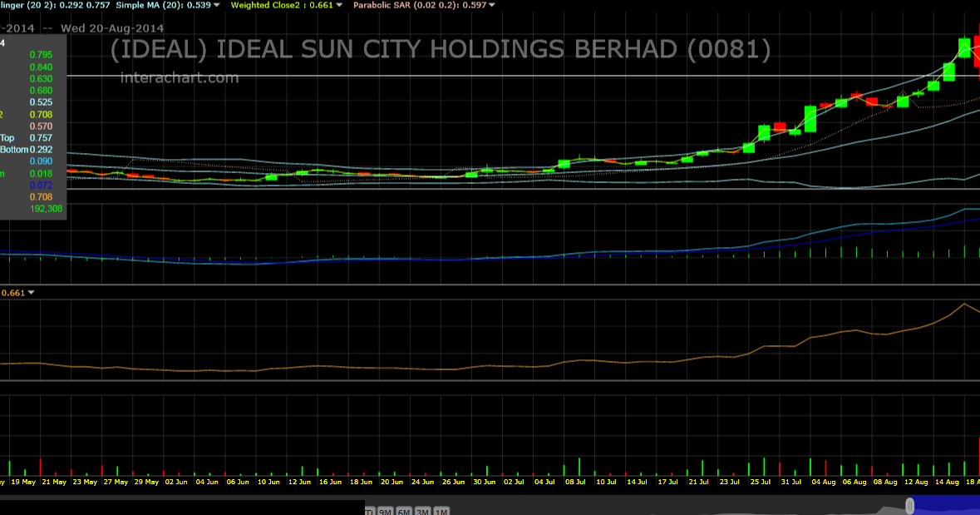The width and height of the screenshot is (980, 515).
Task: Click the blue 0.072 legend value
Action: [42, 186]
